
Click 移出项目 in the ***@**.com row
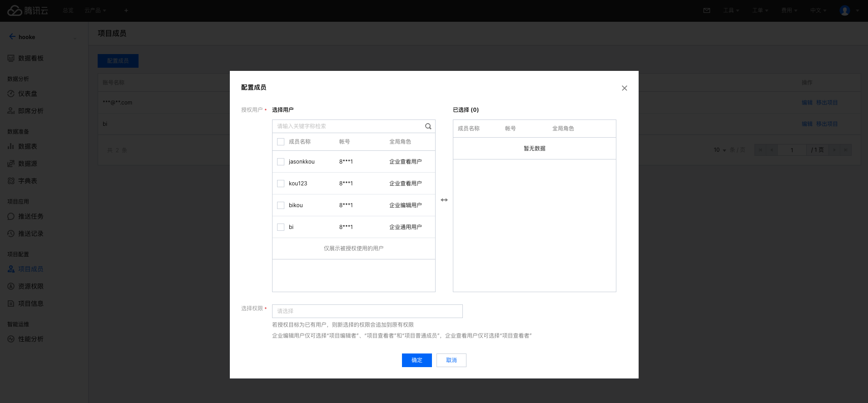click(x=827, y=103)
